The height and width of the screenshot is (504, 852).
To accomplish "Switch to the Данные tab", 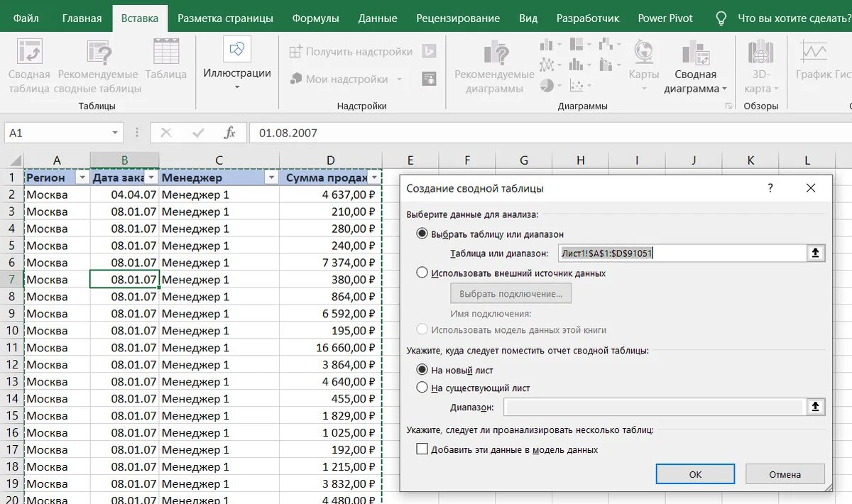I will pos(378,18).
